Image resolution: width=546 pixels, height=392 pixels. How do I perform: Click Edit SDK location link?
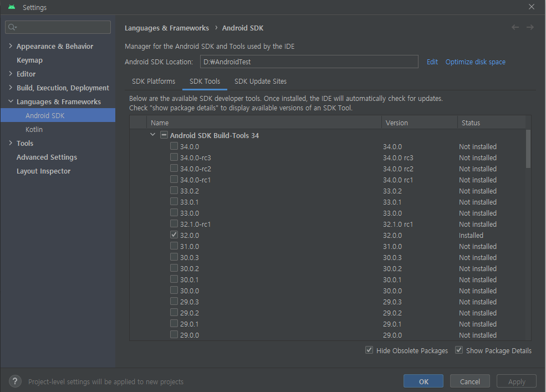click(x=432, y=62)
